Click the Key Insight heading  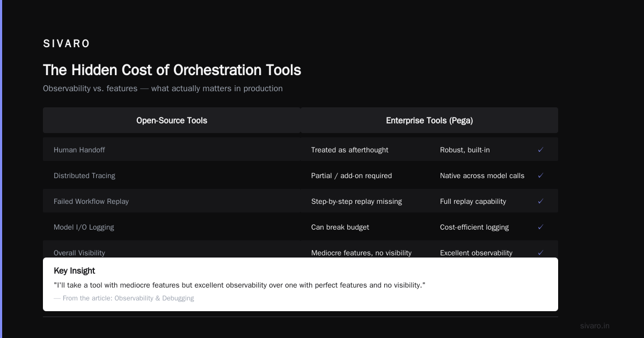pos(74,271)
